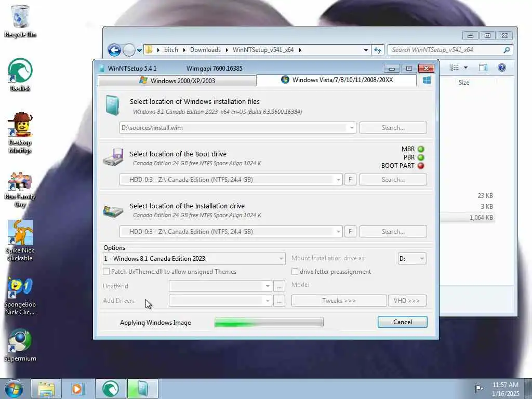The width and height of the screenshot is (532, 399).
Task: Open Windows Explorer from the taskbar
Action: [46, 389]
